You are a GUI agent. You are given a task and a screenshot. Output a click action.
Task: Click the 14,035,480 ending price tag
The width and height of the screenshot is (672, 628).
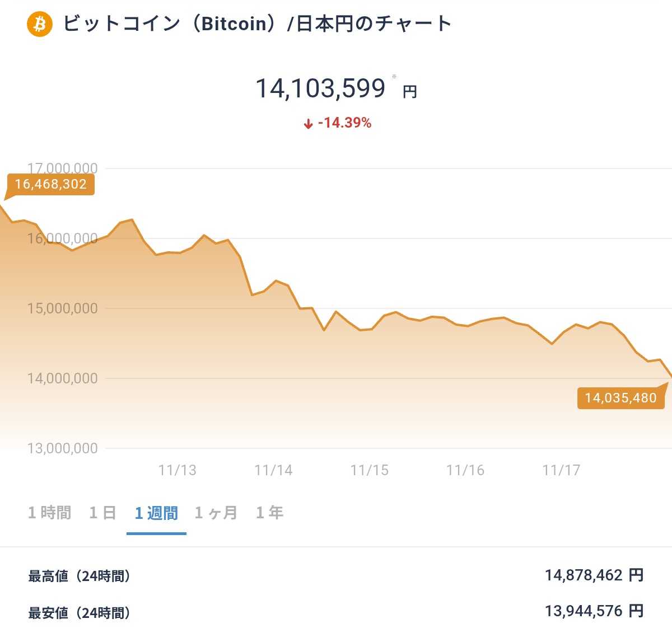point(620,398)
